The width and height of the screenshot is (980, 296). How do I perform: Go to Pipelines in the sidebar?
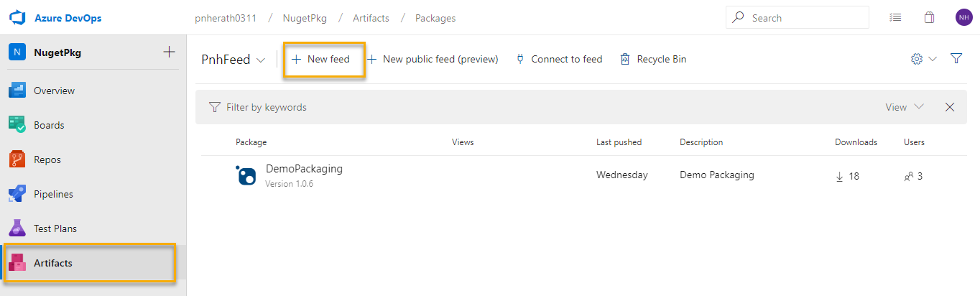[x=53, y=194]
